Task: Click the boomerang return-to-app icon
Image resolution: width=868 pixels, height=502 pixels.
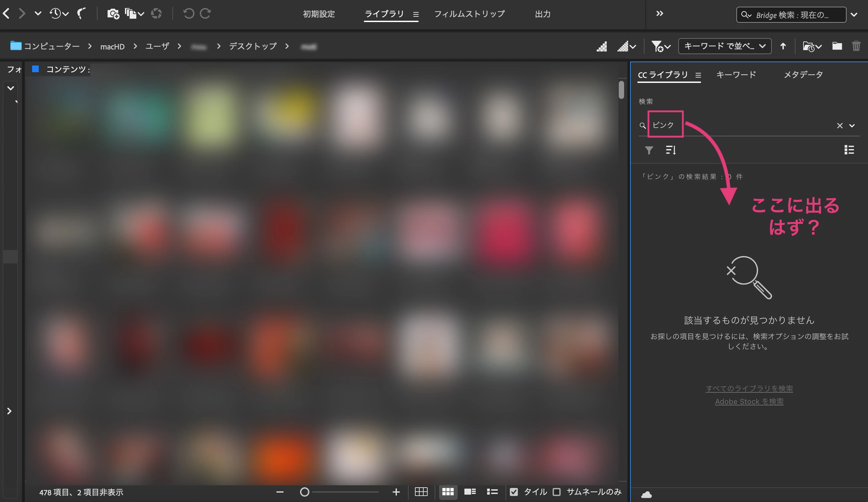Action: click(81, 14)
